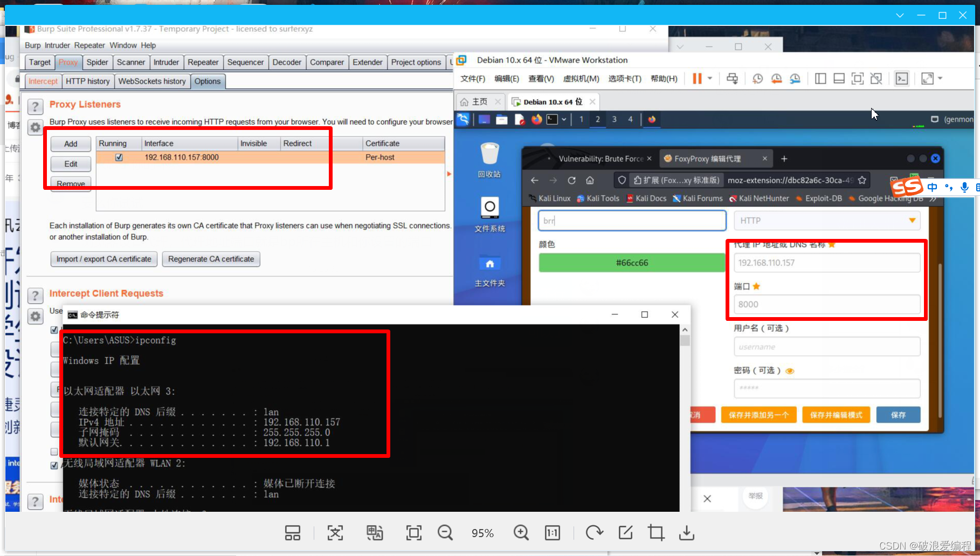Click Edit listener button
The width and height of the screenshot is (980, 556).
click(x=71, y=164)
